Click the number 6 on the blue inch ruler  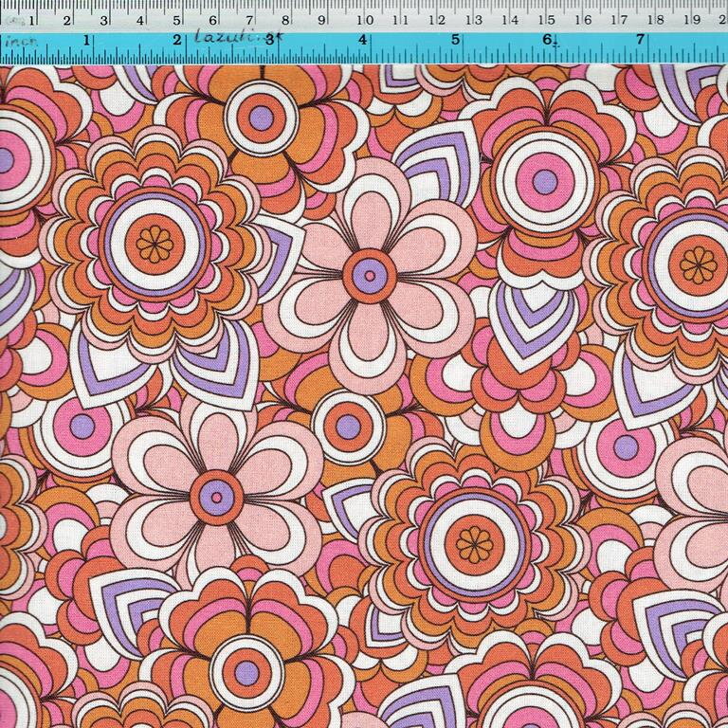(548, 40)
